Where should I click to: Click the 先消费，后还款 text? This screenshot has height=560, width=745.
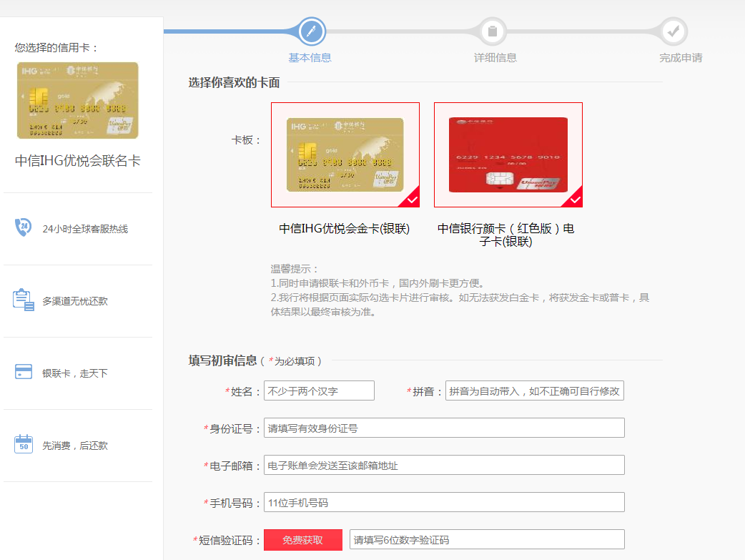click(75, 446)
